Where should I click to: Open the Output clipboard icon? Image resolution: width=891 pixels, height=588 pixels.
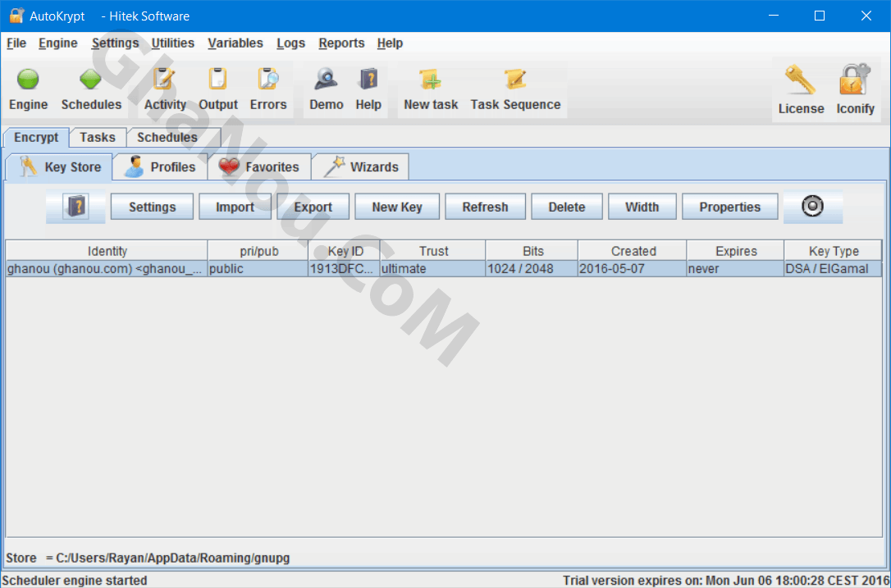(217, 80)
